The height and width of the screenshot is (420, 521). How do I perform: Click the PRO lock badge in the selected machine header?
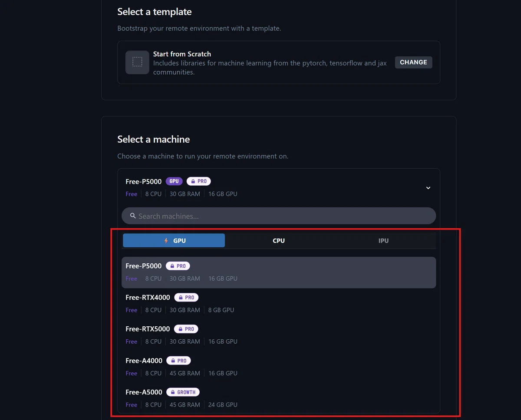click(x=199, y=181)
